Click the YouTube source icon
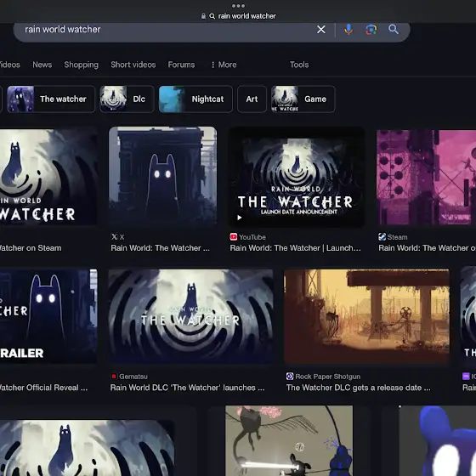 point(234,237)
